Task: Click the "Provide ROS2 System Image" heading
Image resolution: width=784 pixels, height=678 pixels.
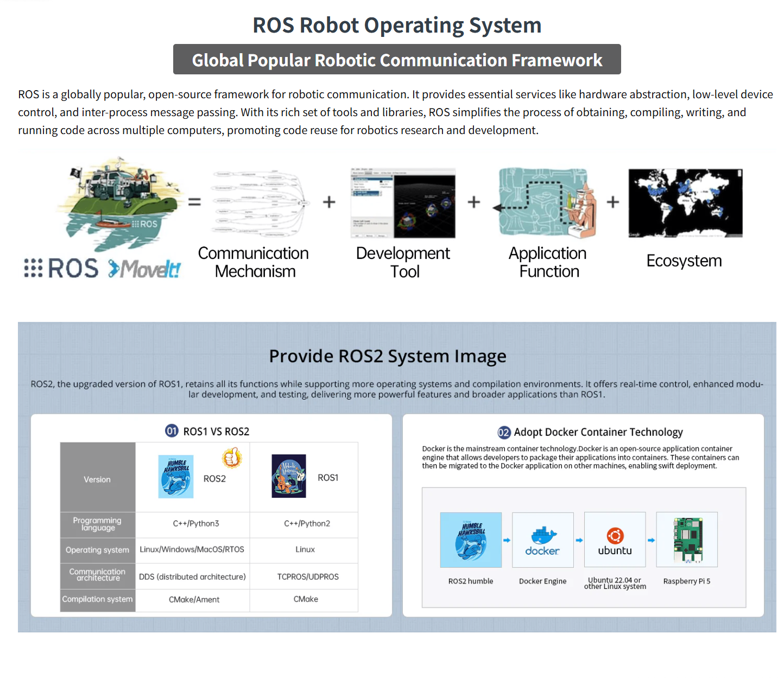Action: click(388, 356)
